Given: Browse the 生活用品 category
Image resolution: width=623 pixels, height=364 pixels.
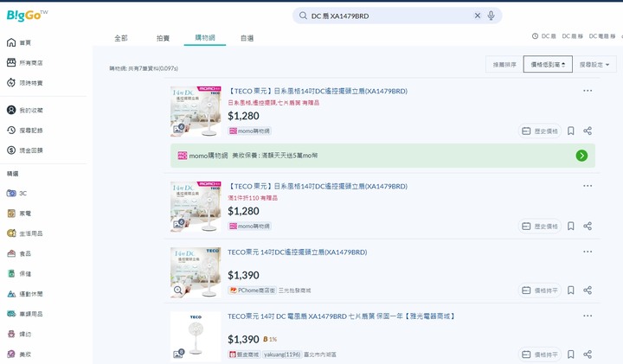Looking at the screenshot, I should (24, 233).
